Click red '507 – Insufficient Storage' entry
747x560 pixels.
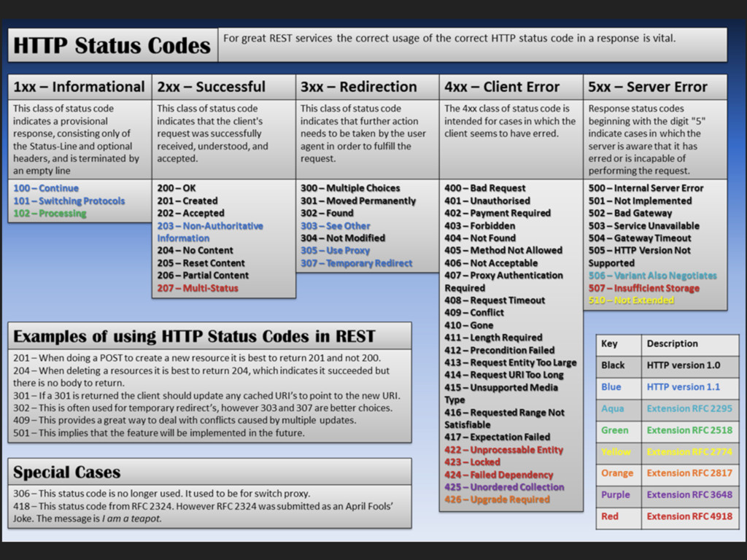point(643,288)
